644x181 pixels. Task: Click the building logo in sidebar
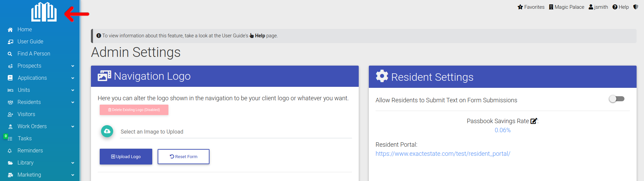(x=44, y=12)
